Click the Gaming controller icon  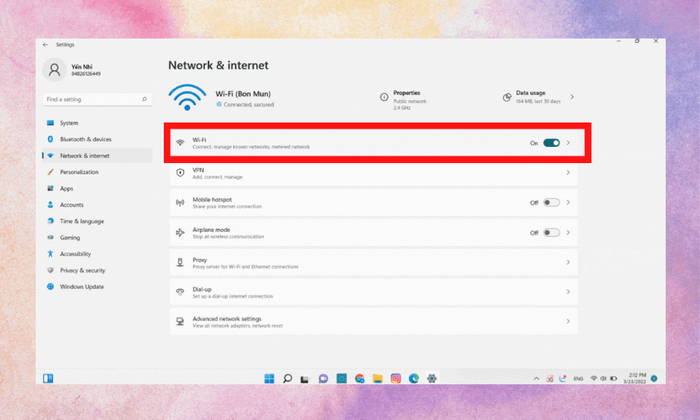50,237
